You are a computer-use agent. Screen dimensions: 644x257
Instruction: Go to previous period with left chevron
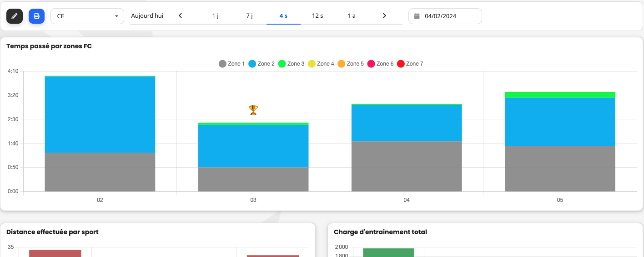click(181, 15)
